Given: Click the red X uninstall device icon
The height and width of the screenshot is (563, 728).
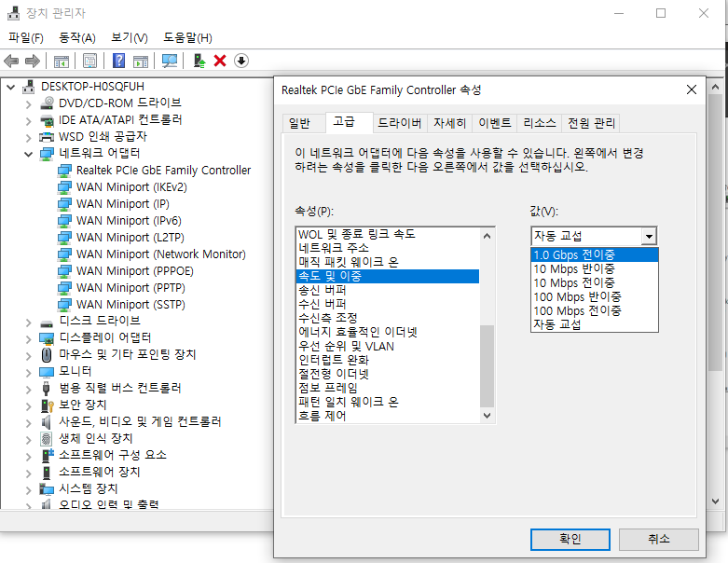Looking at the screenshot, I should (x=220, y=61).
